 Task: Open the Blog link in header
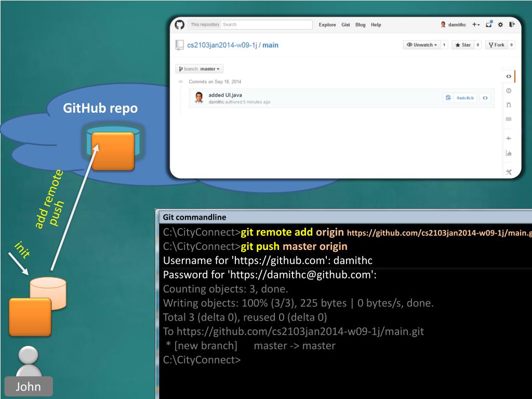[x=361, y=25]
